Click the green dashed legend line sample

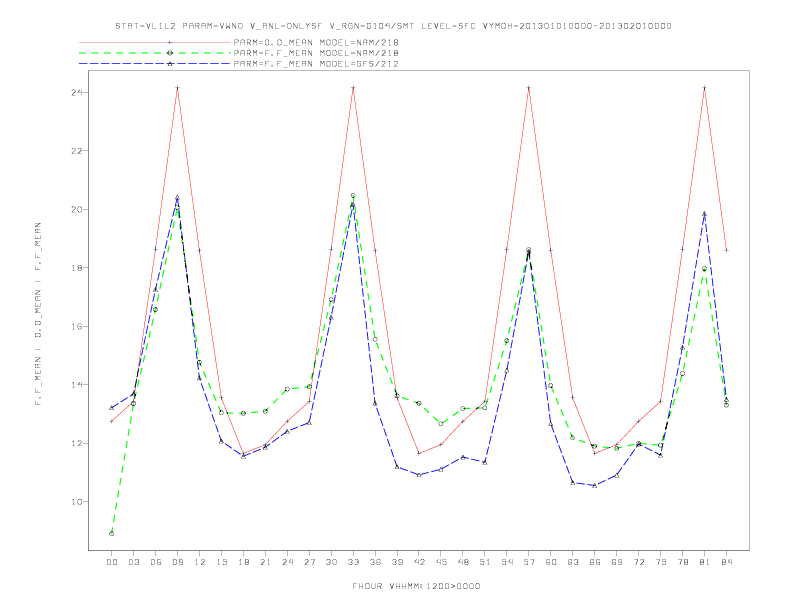click(x=155, y=53)
